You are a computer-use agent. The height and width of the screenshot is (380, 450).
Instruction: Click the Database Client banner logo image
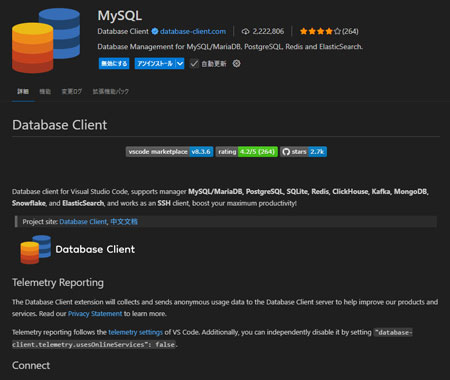pyautogui.click(x=77, y=249)
